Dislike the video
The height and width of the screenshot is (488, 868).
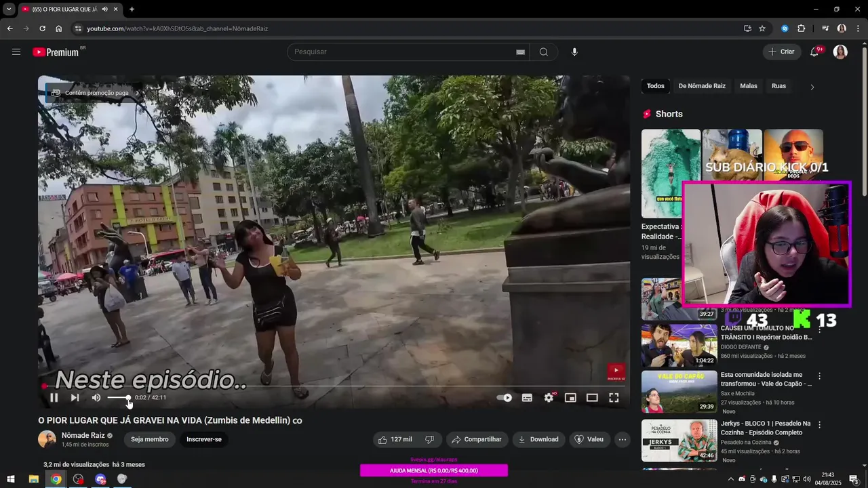[x=430, y=439]
